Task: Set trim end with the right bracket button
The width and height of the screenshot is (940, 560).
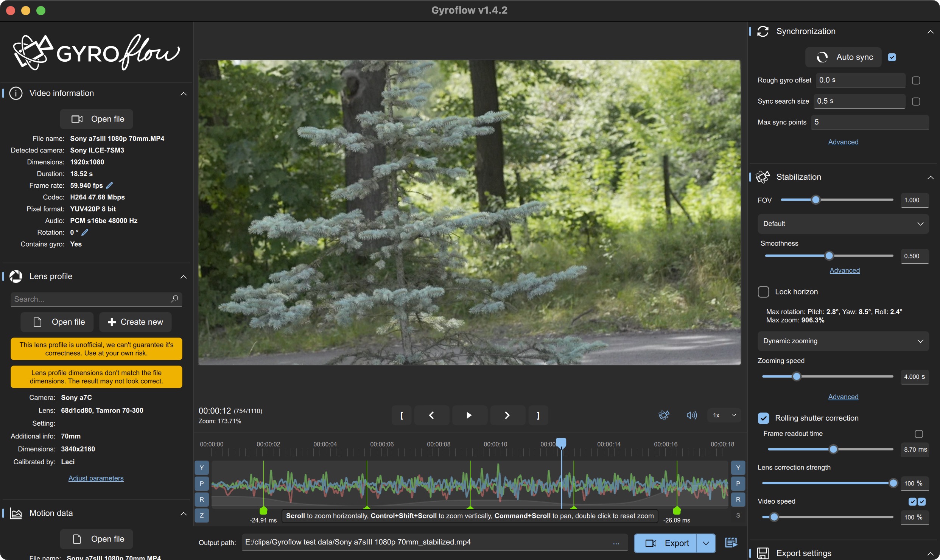Action: point(538,415)
